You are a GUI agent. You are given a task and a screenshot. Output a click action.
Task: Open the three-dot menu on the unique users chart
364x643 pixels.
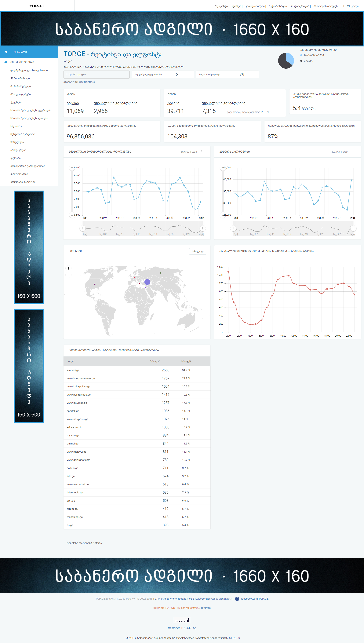(201, 152)
